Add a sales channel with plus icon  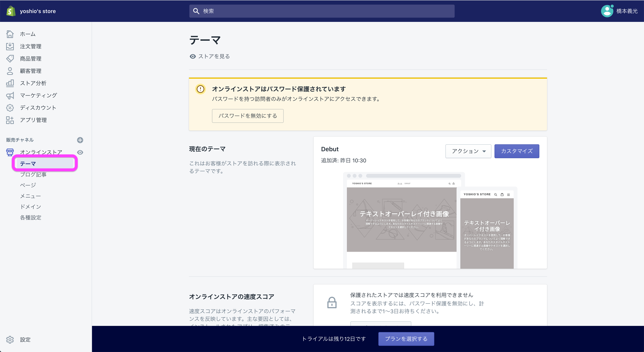click(80, 140)
